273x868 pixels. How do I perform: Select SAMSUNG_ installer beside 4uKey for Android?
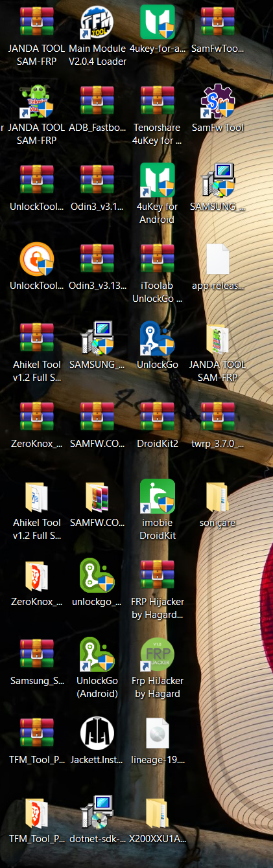tap(218, 180)
